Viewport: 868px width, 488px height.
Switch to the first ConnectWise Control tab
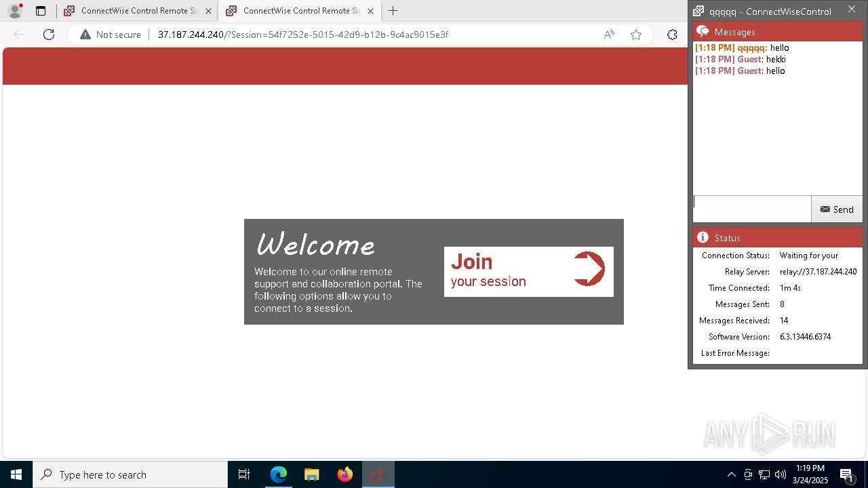click(138, 11)
